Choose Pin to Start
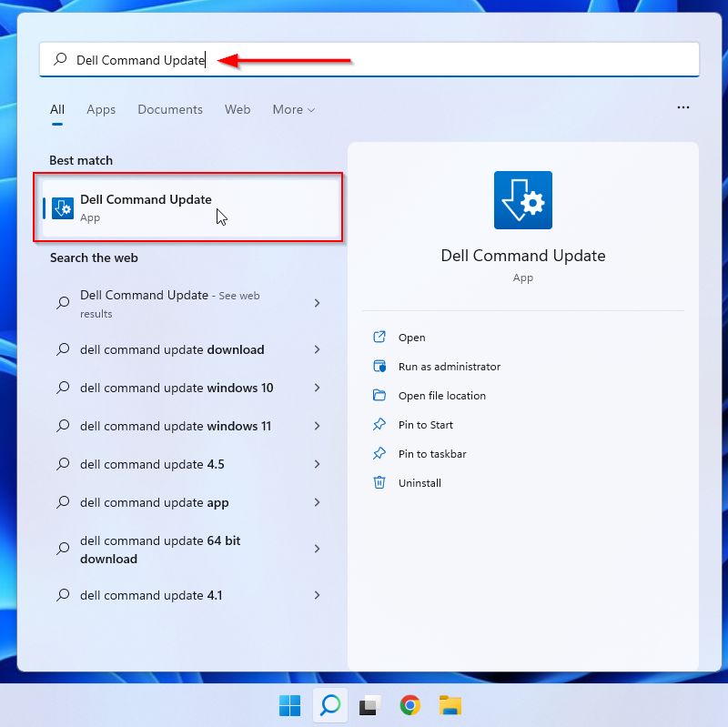Image resolution: width=728 pixels, height=727 pixels. (x=425, y=425)
